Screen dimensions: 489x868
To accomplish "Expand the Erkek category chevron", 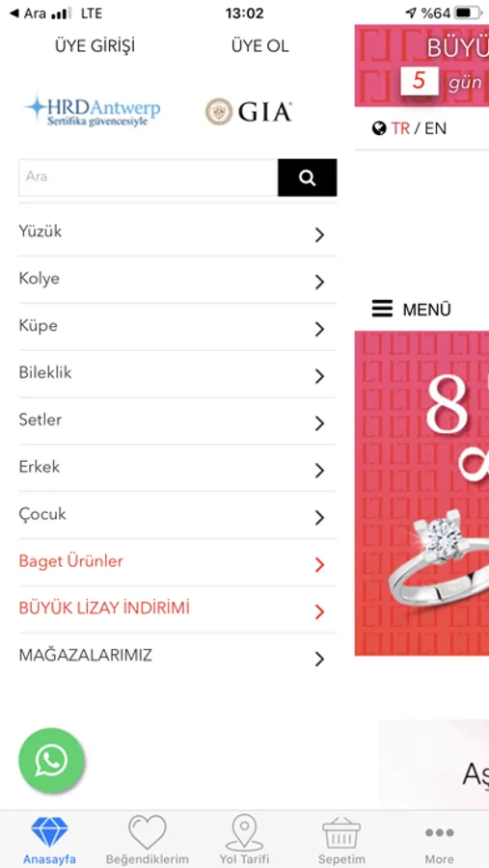I will (319, 471).
